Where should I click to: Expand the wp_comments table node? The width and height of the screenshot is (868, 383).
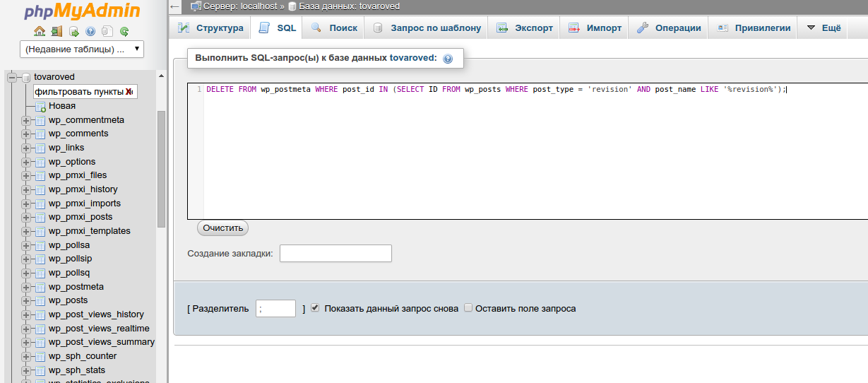tap(26, 134)
